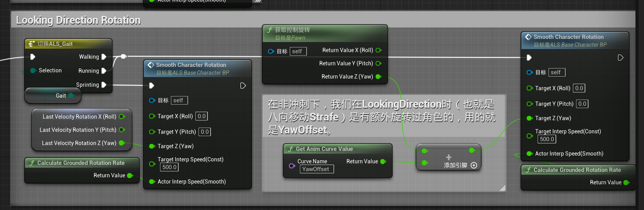Screen dimensions: 644x210
Task: Click the 500.0 interp speed field on left Smooth node
Action: tap(169, 167)
